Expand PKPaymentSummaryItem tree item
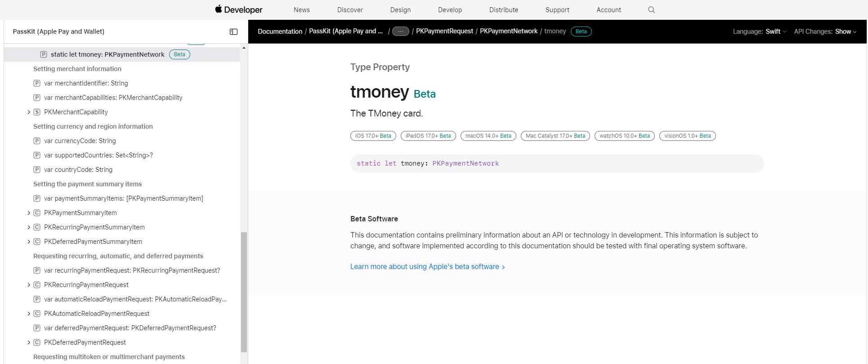 point(29,213)
